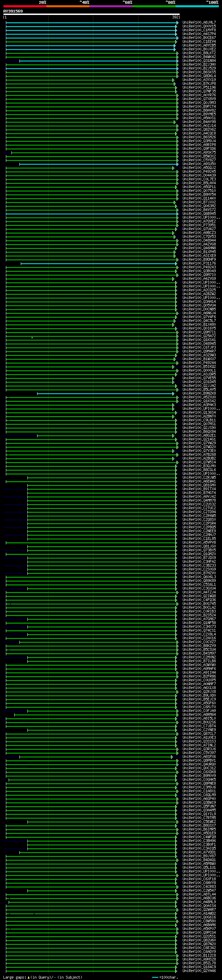
Task: Select label UniRef100_Q8PBV1
Action: click(199, 761)
